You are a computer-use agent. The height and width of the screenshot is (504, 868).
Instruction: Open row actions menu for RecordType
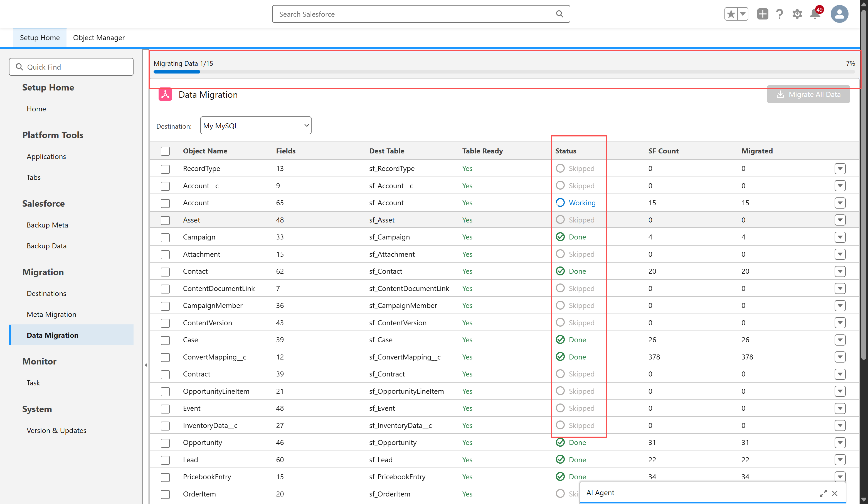pos(840,168)
